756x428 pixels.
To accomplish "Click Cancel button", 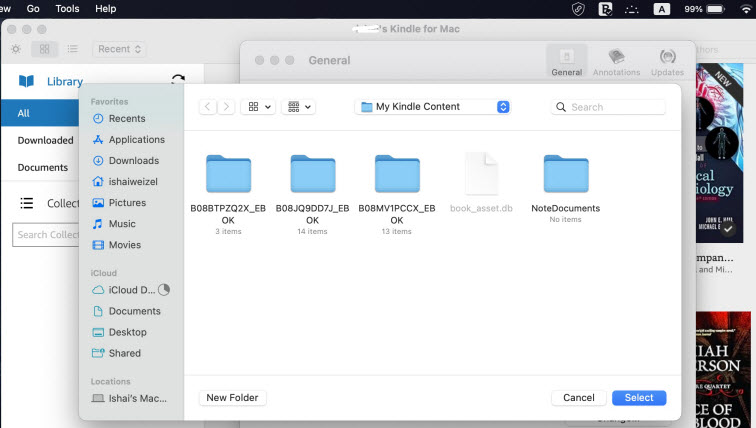I will 579,398.
